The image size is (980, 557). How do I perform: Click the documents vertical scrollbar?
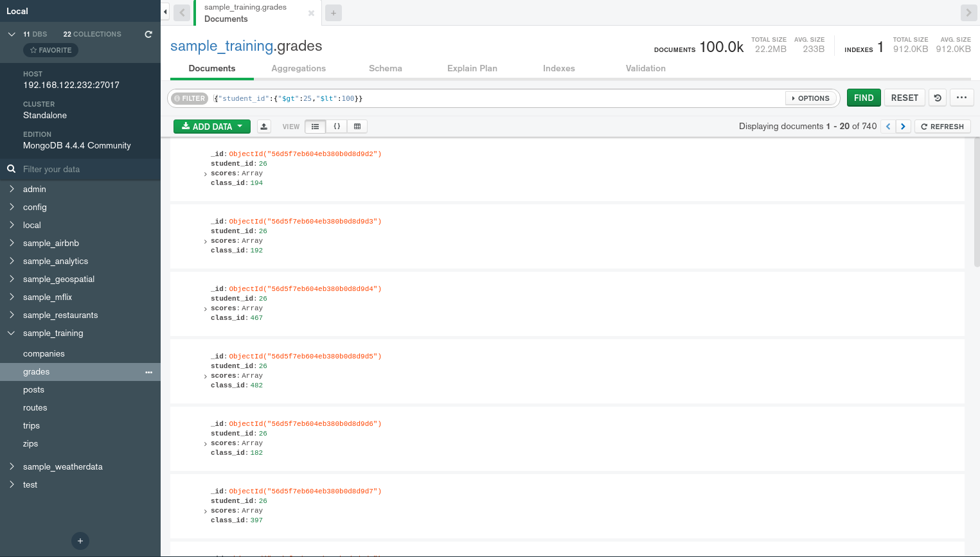tap(977, 202)
